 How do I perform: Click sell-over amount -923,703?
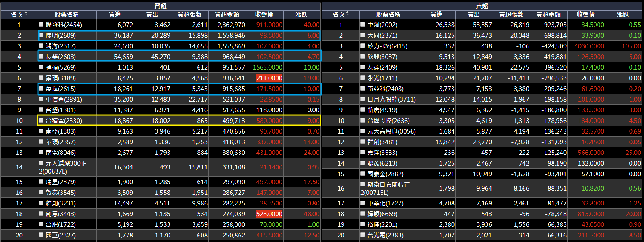(x=554, y=25)
